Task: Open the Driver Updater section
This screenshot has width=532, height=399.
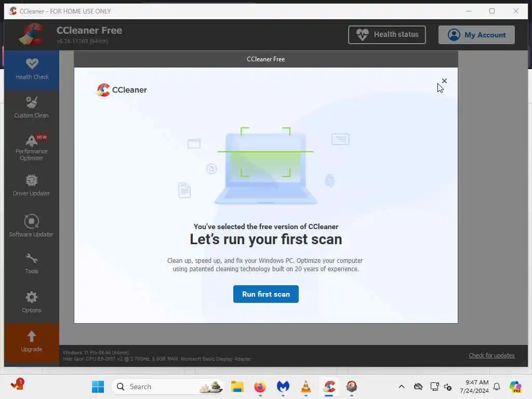Action: coord(32,185)
